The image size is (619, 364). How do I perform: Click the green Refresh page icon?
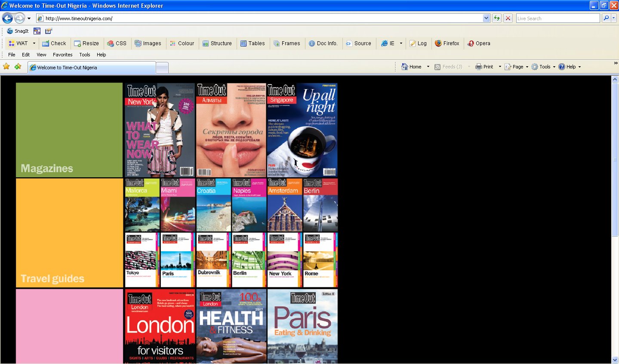[497, 18]
